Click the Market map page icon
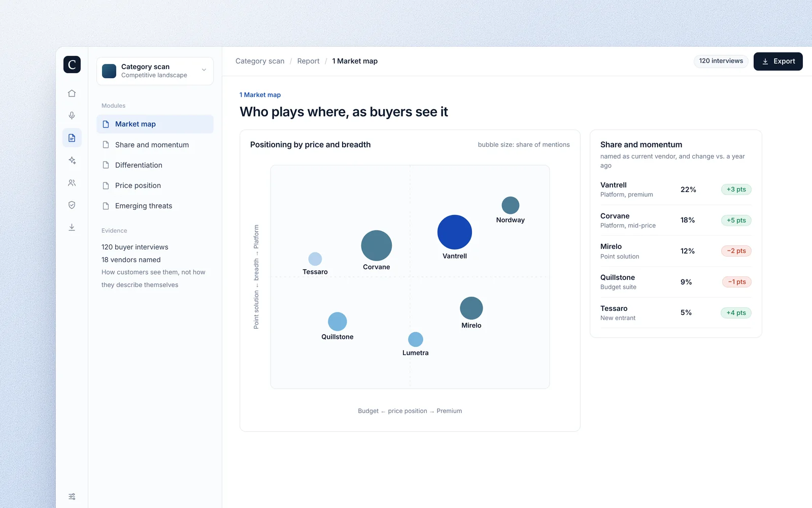812x508 pixels. [106, 124]
